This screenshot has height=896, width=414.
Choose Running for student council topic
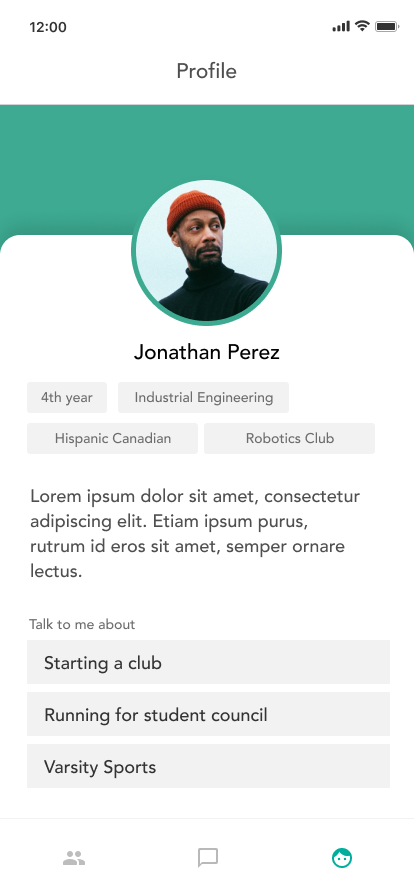click(208, 714)
